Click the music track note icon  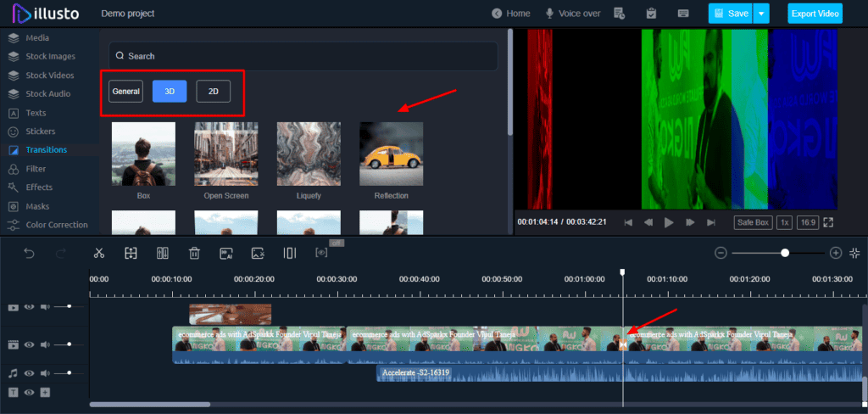pyautogui.click(x=14, y=373)
